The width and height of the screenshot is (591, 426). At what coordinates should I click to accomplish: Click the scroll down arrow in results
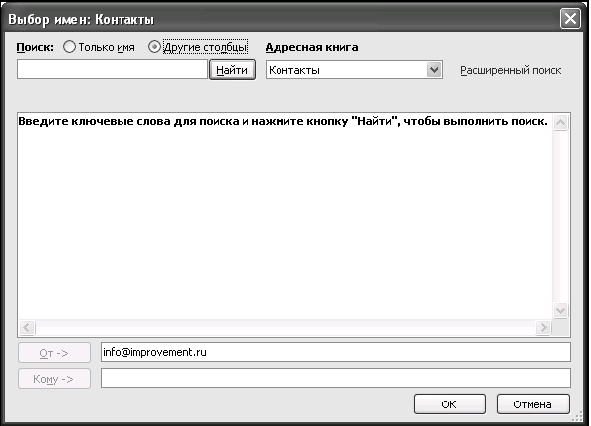click(560, 311)
